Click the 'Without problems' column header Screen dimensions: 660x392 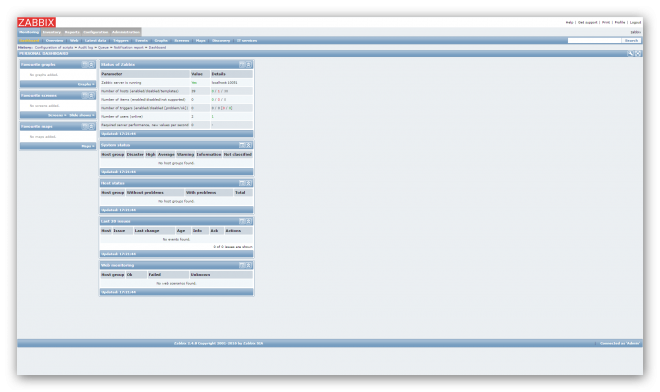point(155,192)
